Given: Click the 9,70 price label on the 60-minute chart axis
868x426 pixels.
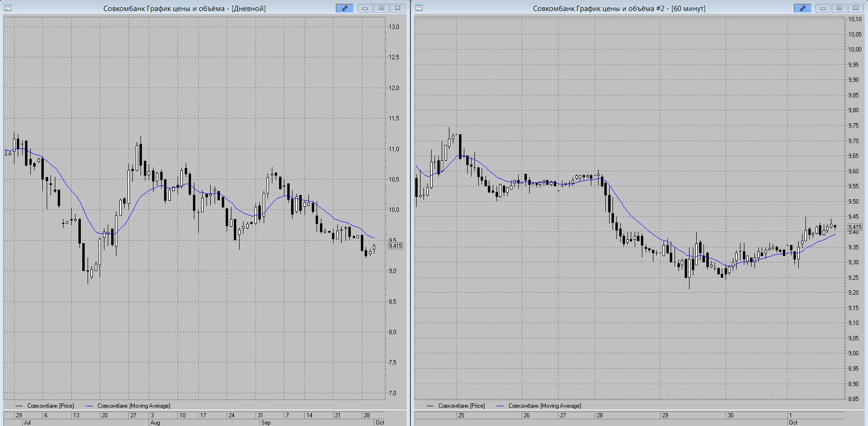Looking at the screenshot, I should 854,141.
